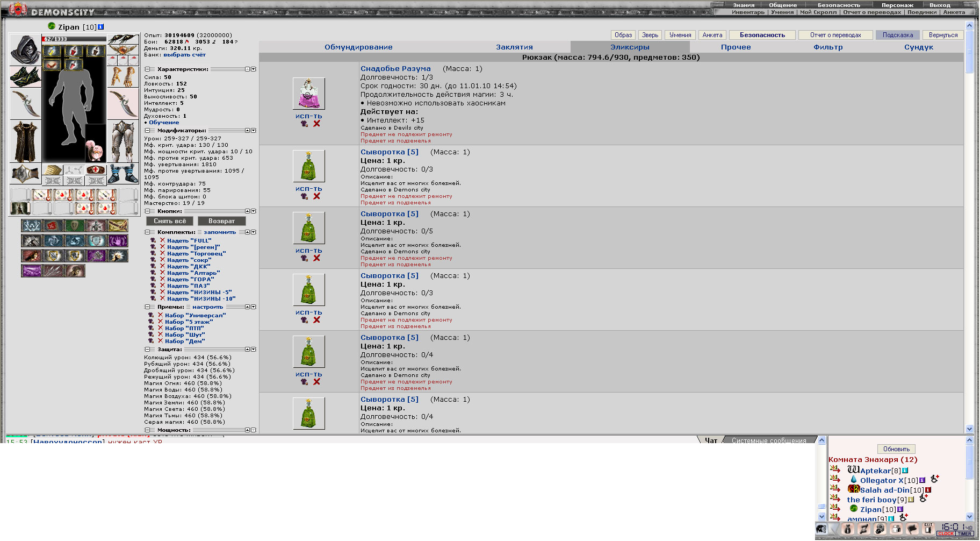This screenshot has width=980, height=541.
Task: Remove the "FULL" set with red X
Action: point(162,240)
